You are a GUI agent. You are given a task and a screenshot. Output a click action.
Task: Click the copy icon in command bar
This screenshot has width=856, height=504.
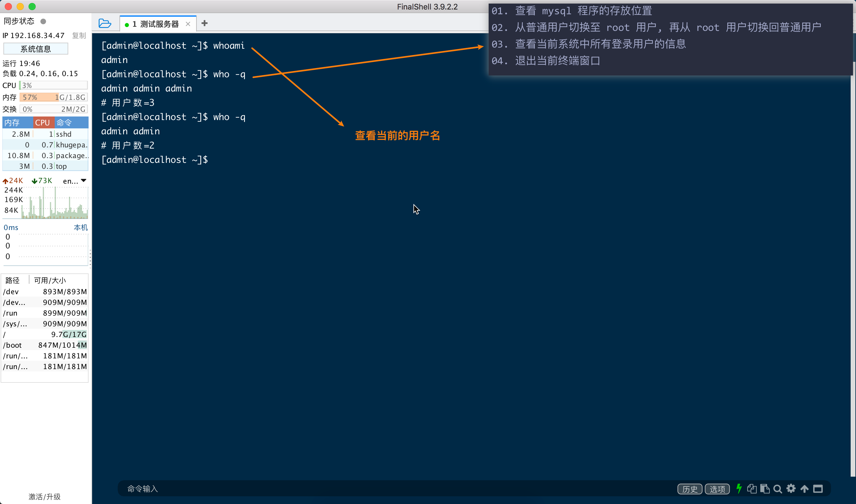(752, 489)
